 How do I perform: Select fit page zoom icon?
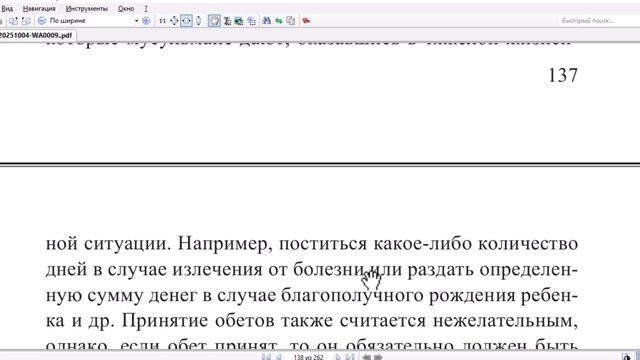tap(174, 21)
